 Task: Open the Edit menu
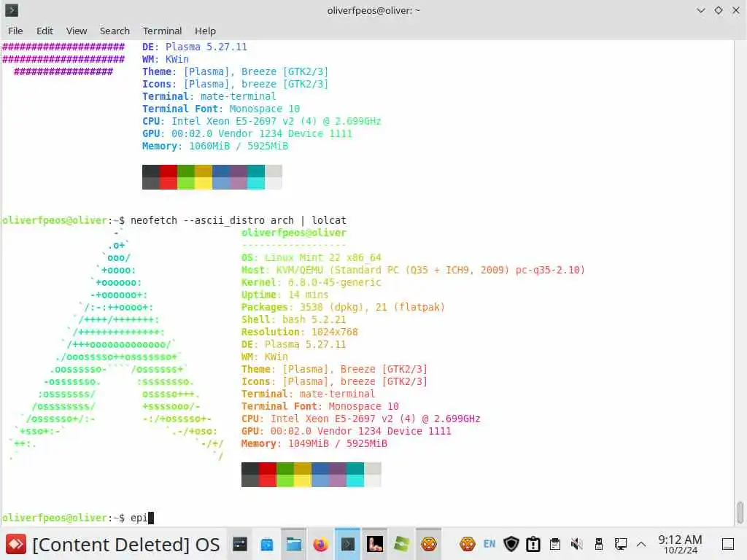tap(44, 31)
